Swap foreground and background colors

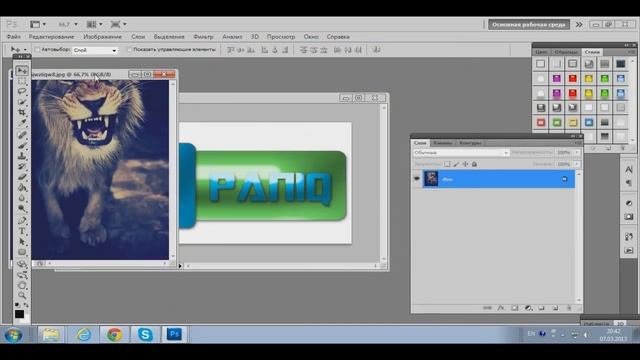click(x=26, y=305)
